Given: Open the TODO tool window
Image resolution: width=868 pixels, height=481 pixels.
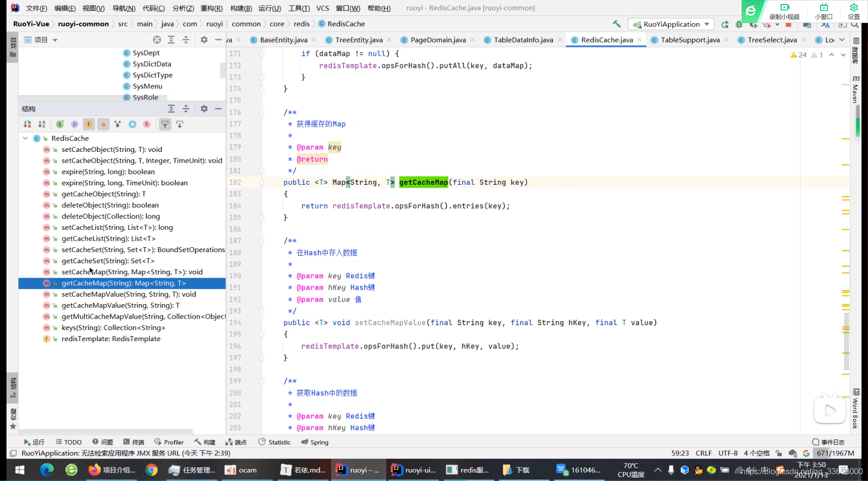Looking at the screenshot, I should coord(69,442).
